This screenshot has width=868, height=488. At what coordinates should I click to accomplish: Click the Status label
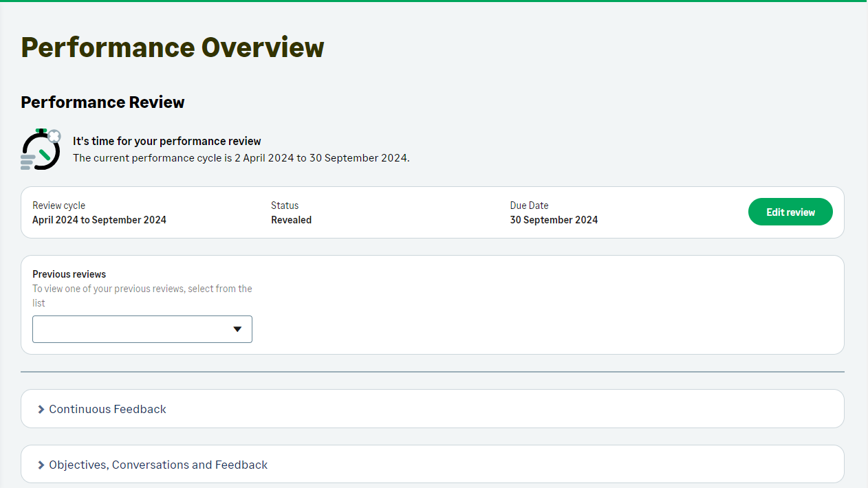coord(285,206)
